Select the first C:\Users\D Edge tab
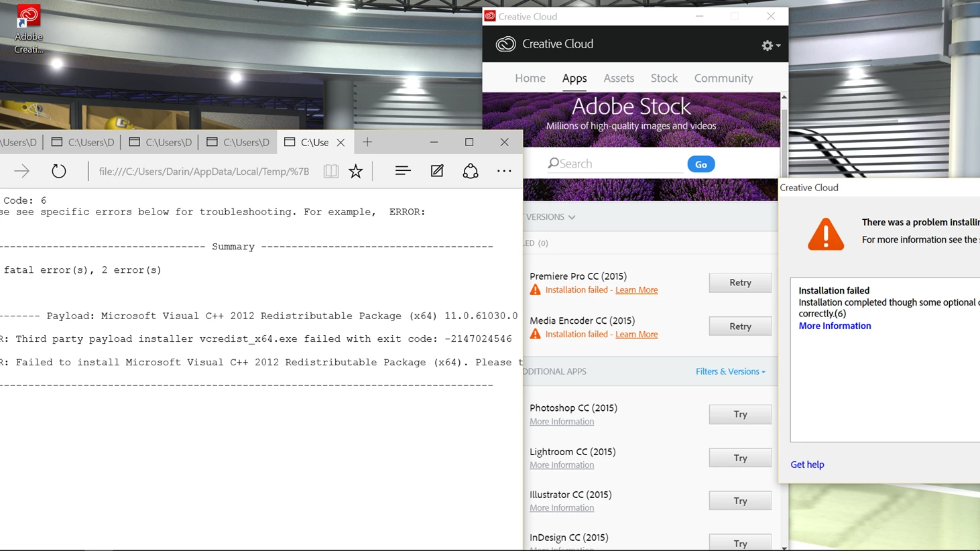This screenshot has height=551, width=980. [20, 142]
